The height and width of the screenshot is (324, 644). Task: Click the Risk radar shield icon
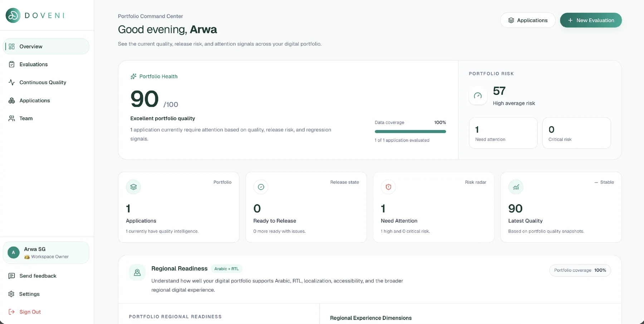pyautogui.click(x=389, y=187)
